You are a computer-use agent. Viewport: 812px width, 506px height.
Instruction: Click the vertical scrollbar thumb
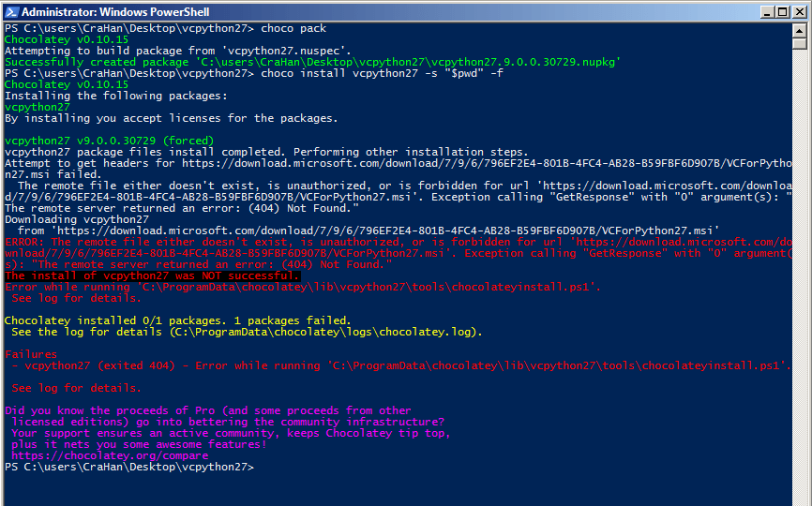[x=799, y=43]
